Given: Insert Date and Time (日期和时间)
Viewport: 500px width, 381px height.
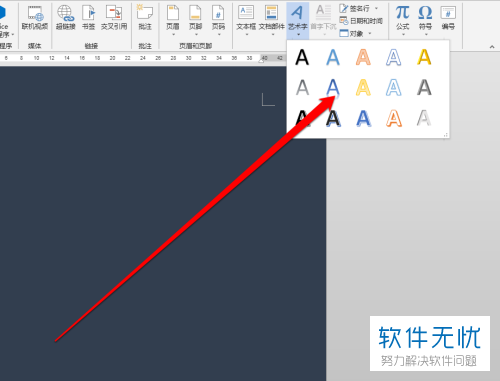Looking at the screenshot, I should 361,21.
